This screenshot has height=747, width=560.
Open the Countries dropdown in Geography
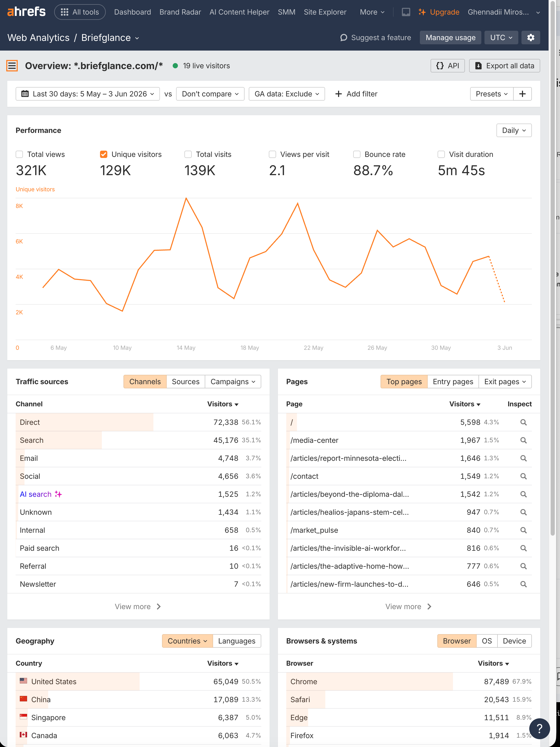coord(187,641)
